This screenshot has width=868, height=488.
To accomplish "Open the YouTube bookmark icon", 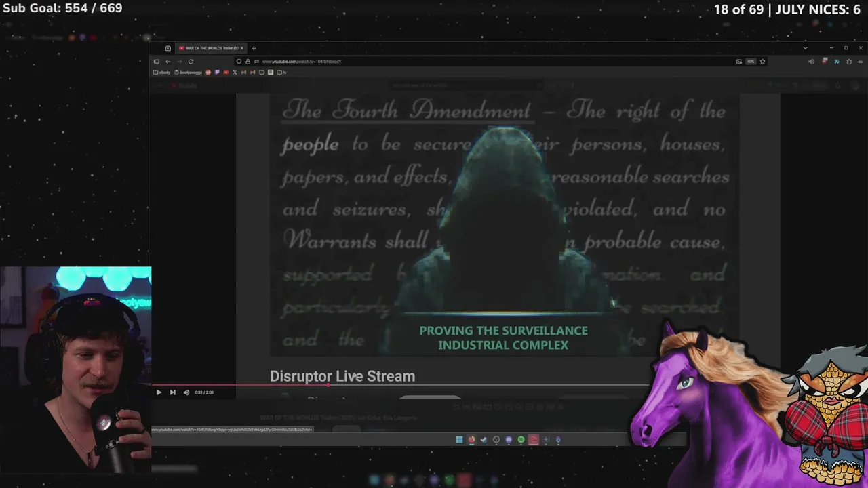I will coord(226,73).
